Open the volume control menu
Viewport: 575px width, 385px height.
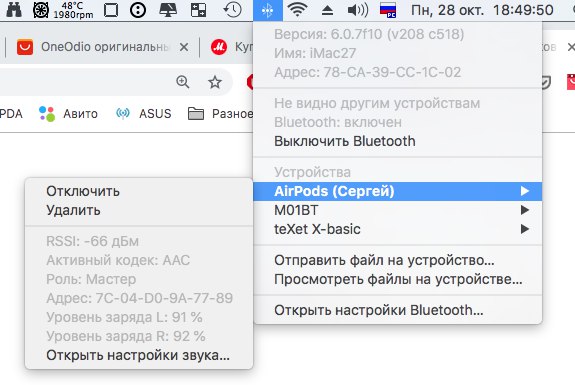pos(358,10)
